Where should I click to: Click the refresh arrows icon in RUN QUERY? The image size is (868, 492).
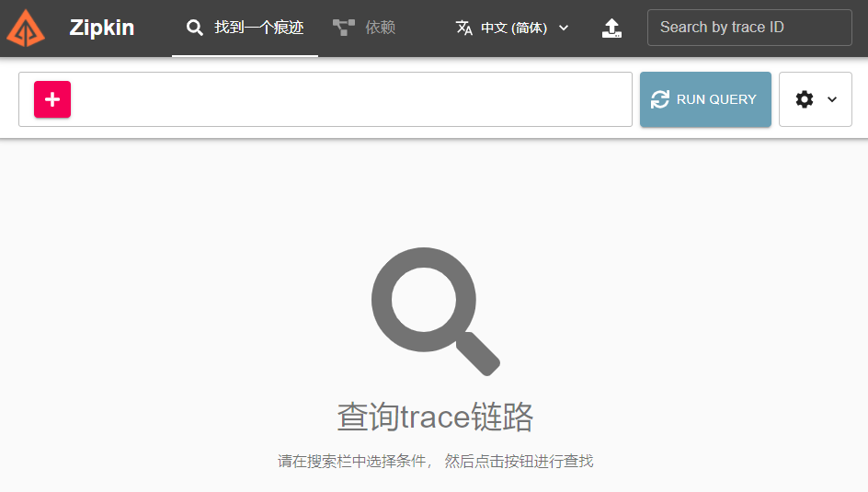[x=659, y=99]
